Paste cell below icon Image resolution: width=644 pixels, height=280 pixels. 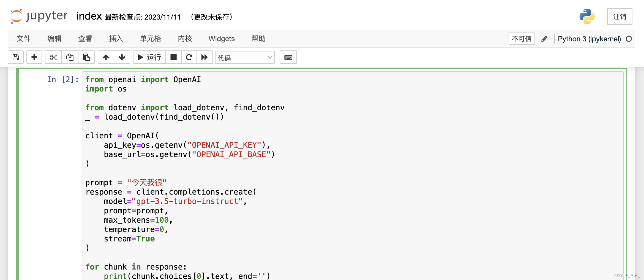pos(86,57)
